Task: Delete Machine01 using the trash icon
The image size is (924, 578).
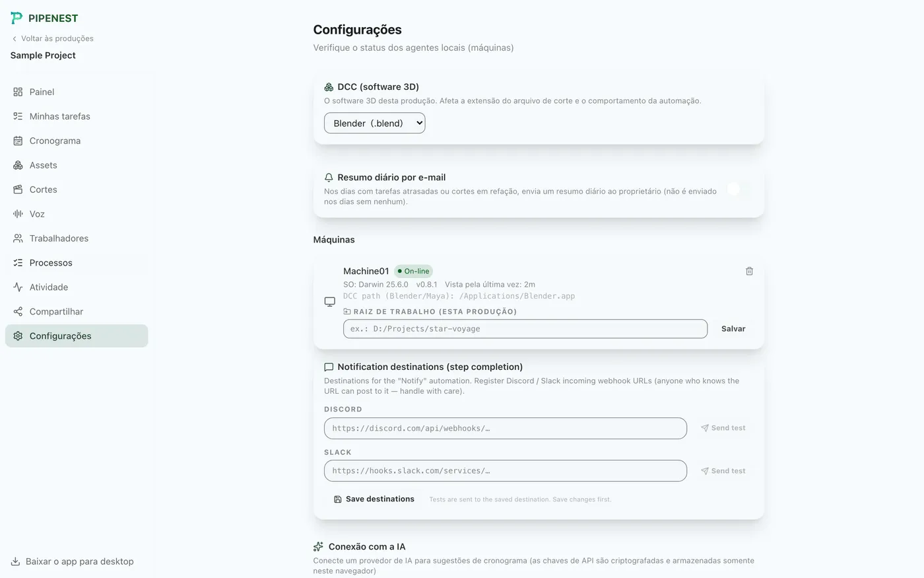Action: (x=749, y=271)
